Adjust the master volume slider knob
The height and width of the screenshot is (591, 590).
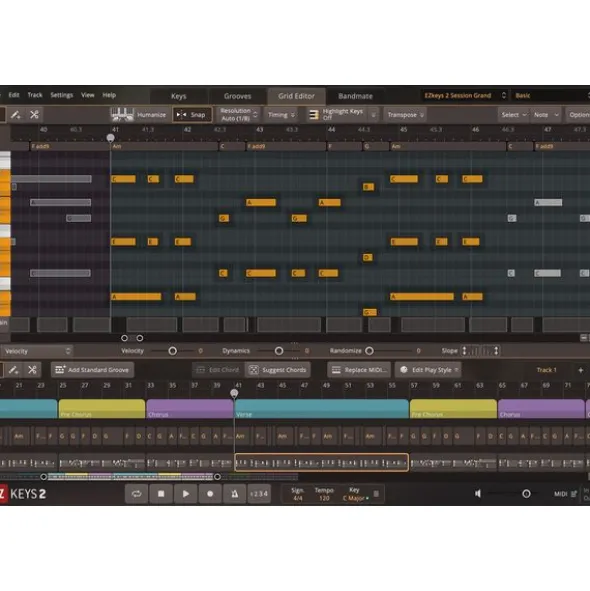526,493
